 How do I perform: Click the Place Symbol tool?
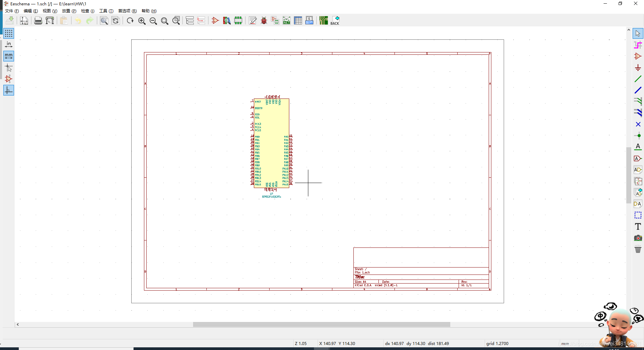pyautogui.click(x=638, y=56)
